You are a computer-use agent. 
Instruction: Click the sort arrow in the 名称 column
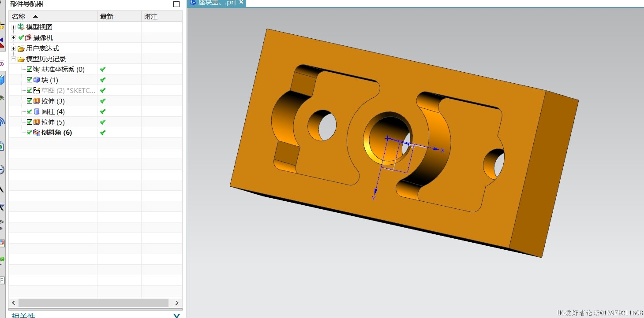tap(36, 16)
